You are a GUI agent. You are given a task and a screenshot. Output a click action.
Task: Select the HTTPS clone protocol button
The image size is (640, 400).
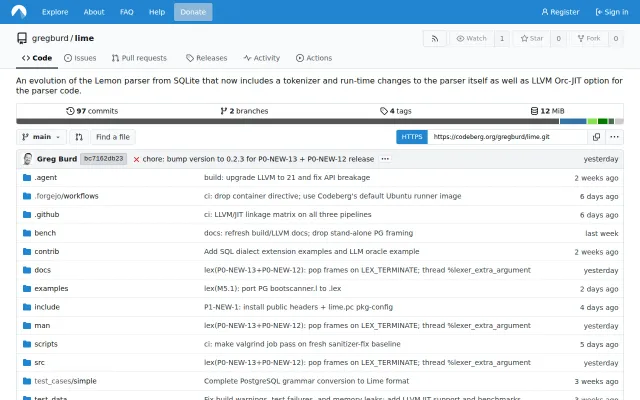pos(412,137)
